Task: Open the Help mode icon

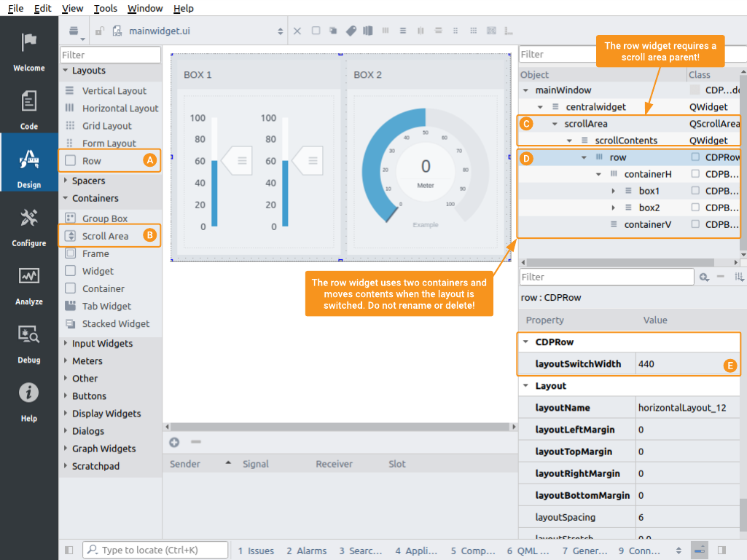Action: click(x=29, y=401)
